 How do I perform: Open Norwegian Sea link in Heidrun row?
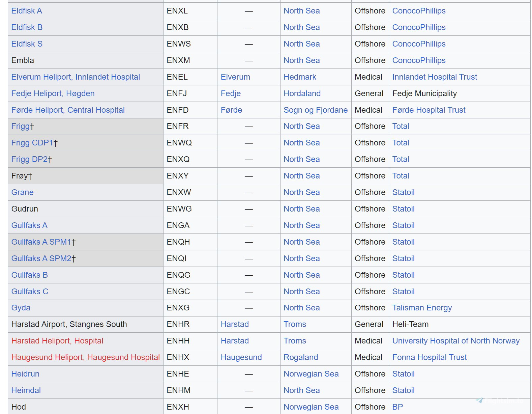point(311,374)
